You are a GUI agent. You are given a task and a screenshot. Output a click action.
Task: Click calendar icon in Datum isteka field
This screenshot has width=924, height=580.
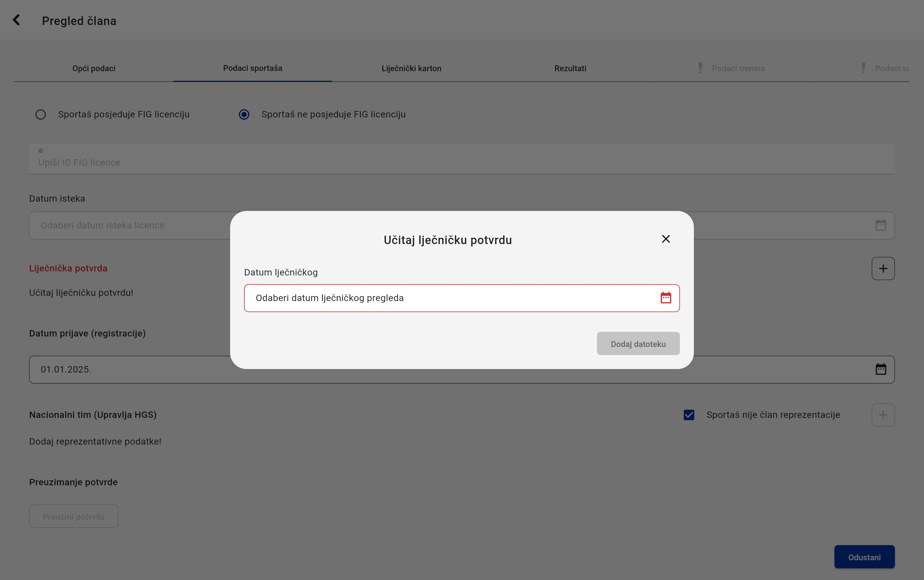[881, 225]
